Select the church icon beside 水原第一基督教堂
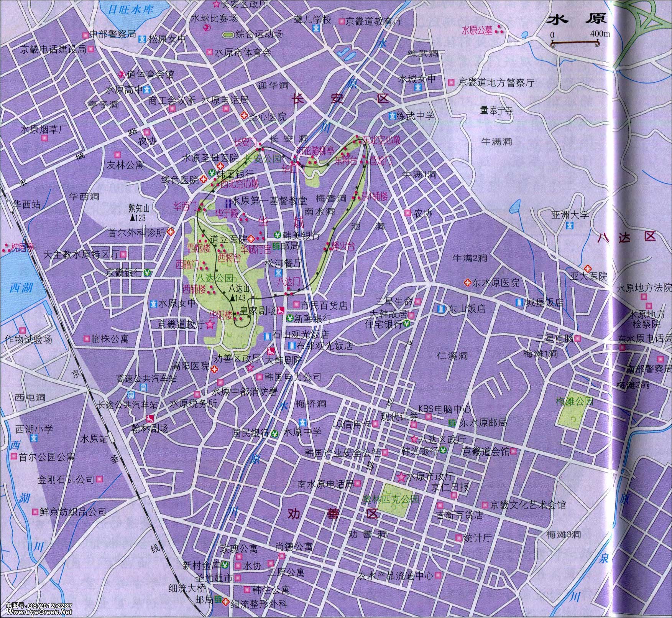672x618 pixels. [227, 201]
